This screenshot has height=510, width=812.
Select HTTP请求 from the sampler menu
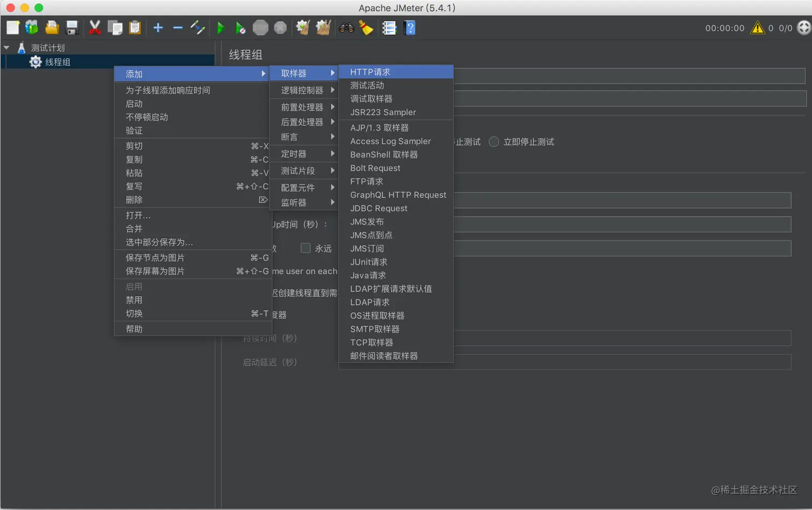(376, 71)
